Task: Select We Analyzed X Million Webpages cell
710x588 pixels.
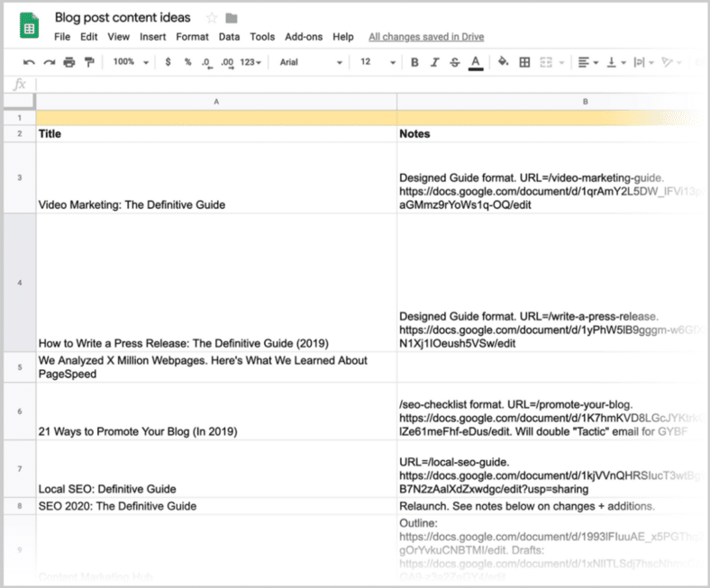Action: pyautogui.click(x=216, y=367)
